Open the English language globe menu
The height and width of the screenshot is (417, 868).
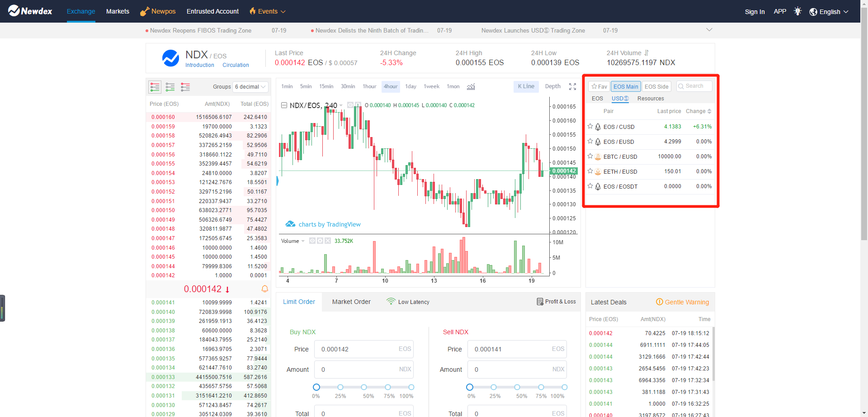pos(829,12)
